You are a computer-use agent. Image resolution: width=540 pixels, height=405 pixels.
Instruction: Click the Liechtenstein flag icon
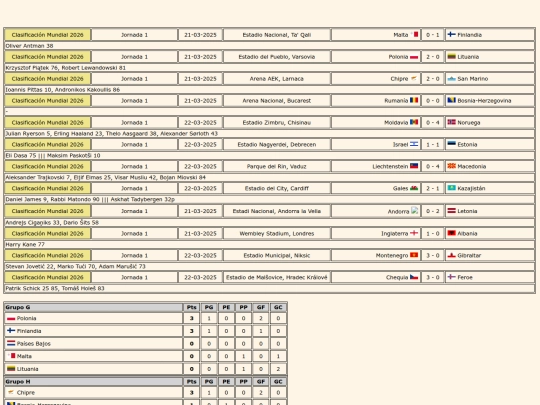(x=414, y=166)
